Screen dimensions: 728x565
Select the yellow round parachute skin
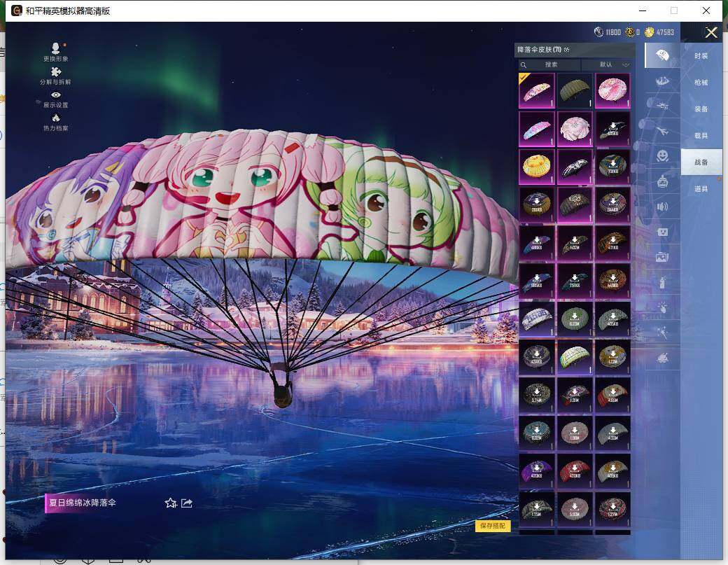(536, 167)
